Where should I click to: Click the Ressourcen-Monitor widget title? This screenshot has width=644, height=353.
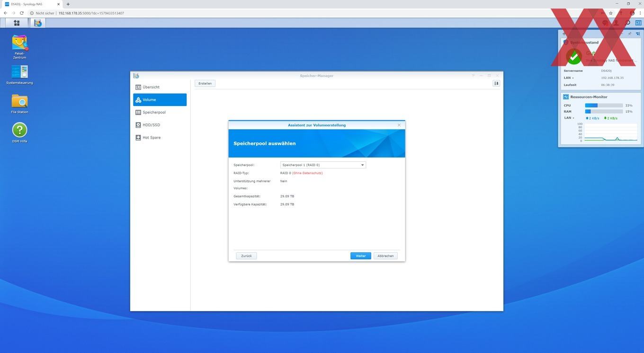[589, 97]
